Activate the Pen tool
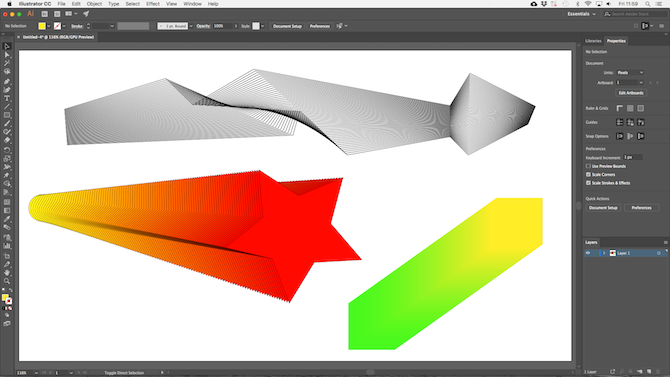 tap(7, 82)
